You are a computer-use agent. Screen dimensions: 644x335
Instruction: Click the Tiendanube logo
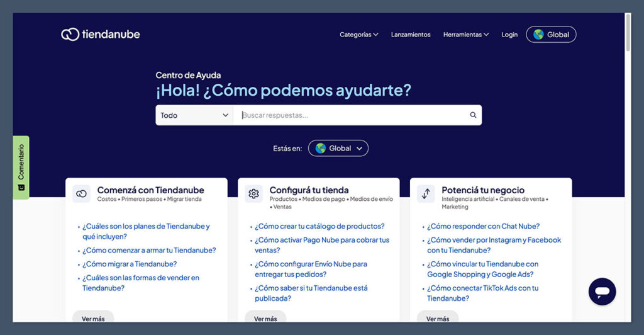101,34
